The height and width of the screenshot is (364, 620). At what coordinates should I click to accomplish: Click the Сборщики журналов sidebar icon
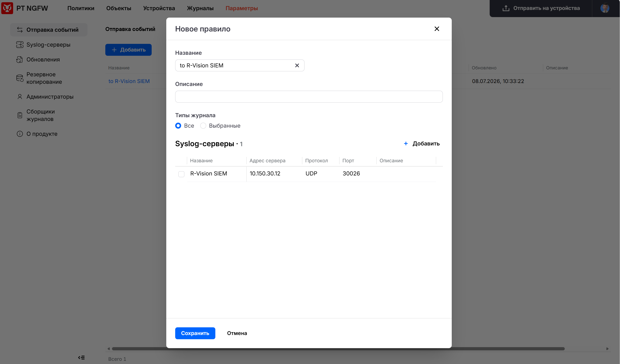(20, 115)
